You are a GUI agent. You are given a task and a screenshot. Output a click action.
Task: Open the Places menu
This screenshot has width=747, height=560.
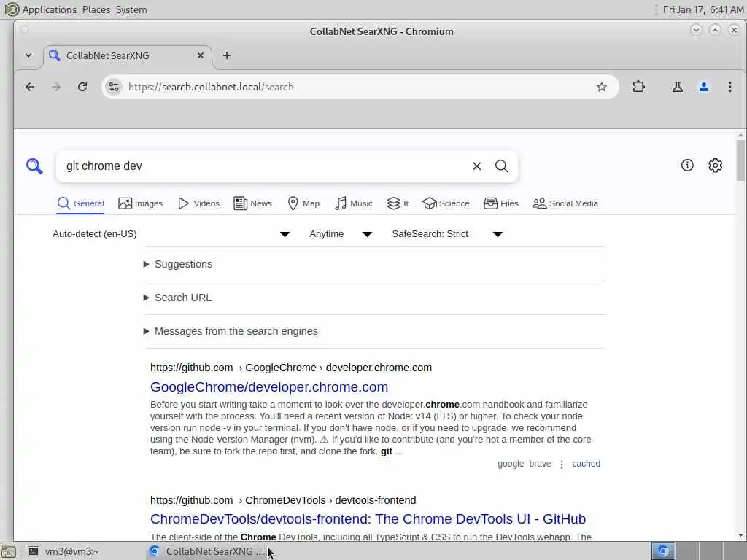[96, 9]
